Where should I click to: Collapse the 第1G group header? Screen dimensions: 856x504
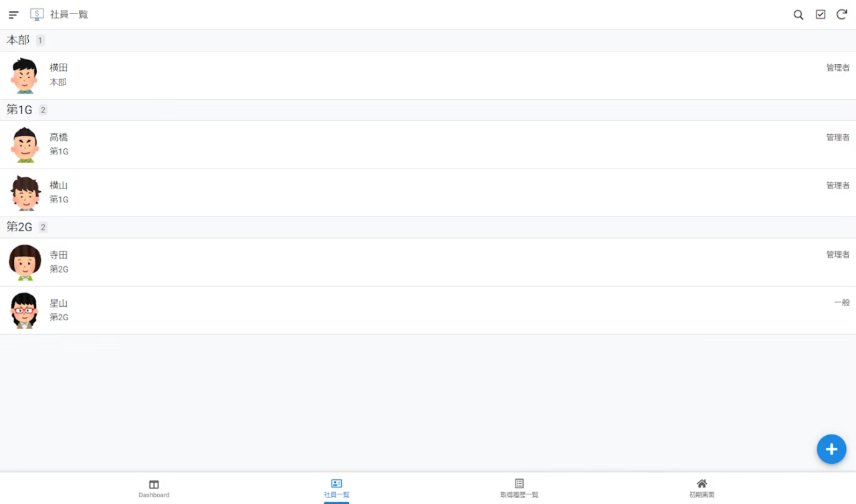pyautogui.click(x=428, y=110)
